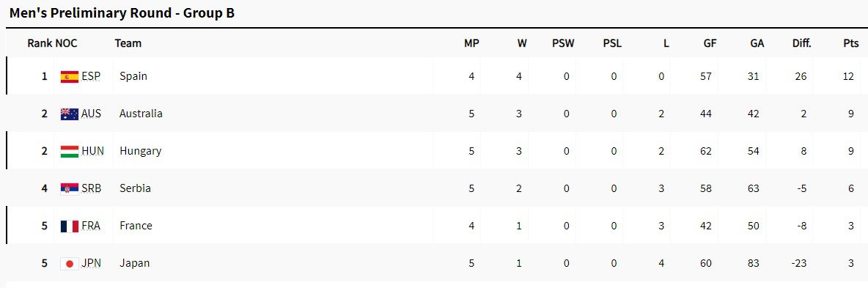Image resolution: width=868 pixels, height=288 pixels.
Task: Click the France flag icon
Action: click(x=69, y=226)
